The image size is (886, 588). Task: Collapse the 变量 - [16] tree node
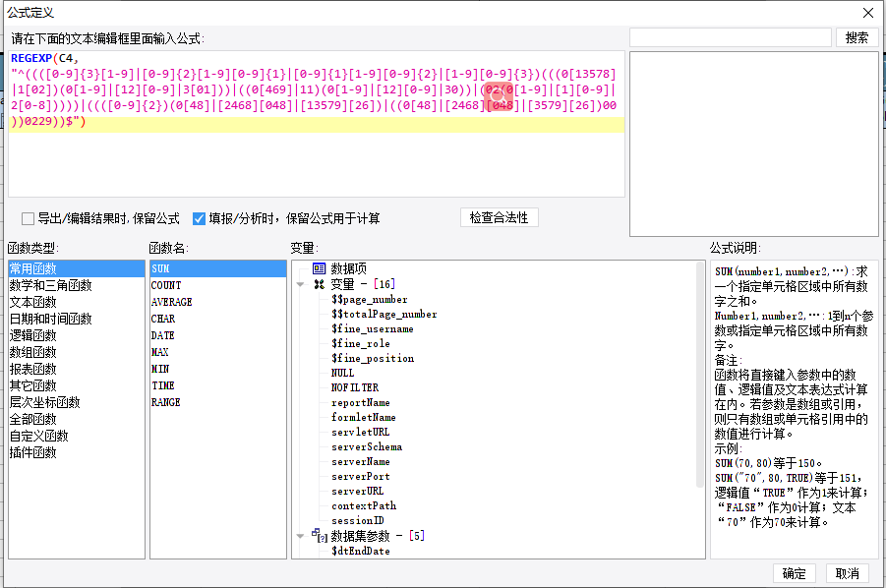[x=301, y=285]
